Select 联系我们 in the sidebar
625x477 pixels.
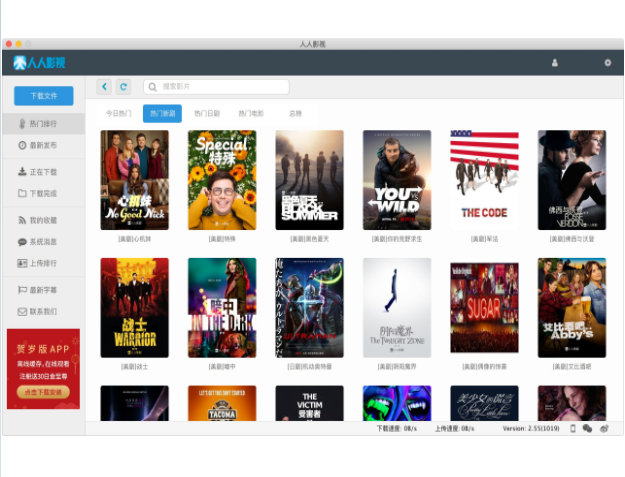(x=43, y=312)
